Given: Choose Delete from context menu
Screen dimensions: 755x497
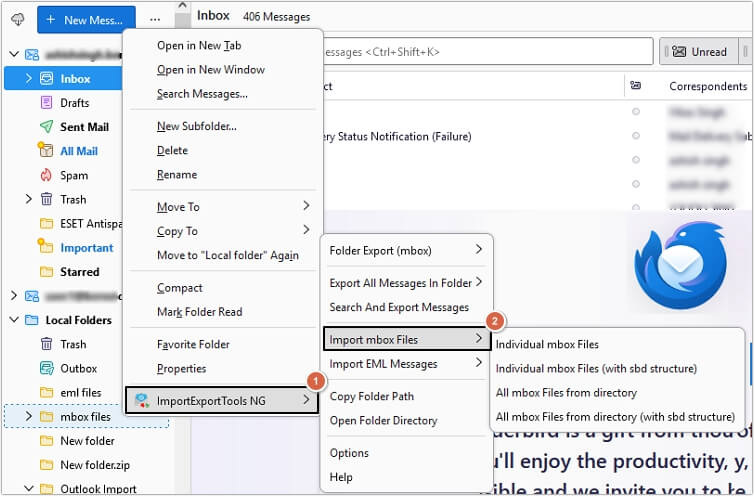Looking at the screenshot, I should point(223,150).
